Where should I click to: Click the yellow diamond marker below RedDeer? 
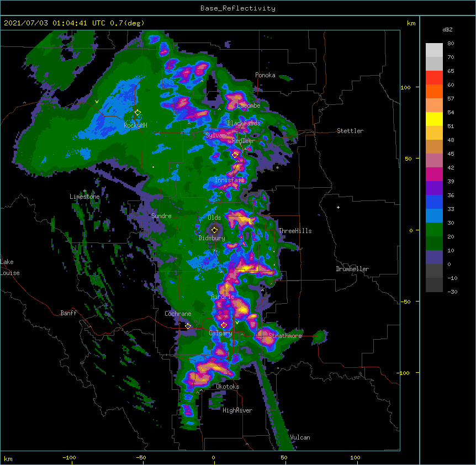[x=235, y=155]
